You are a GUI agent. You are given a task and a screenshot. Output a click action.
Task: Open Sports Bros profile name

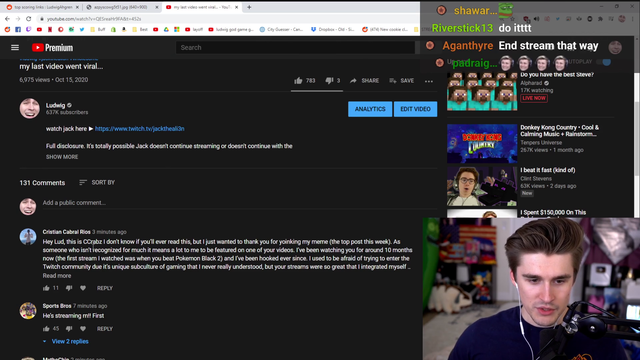(x=57, y=306)
